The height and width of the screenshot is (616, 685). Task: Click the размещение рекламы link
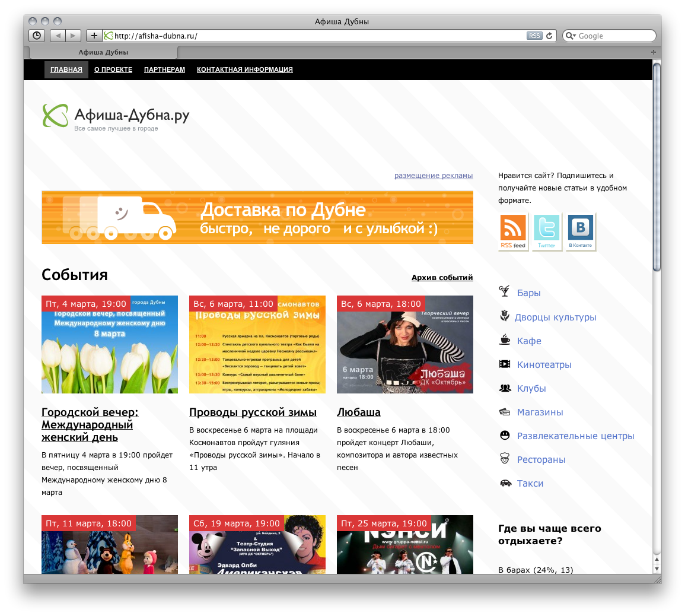tap(434, 175)
